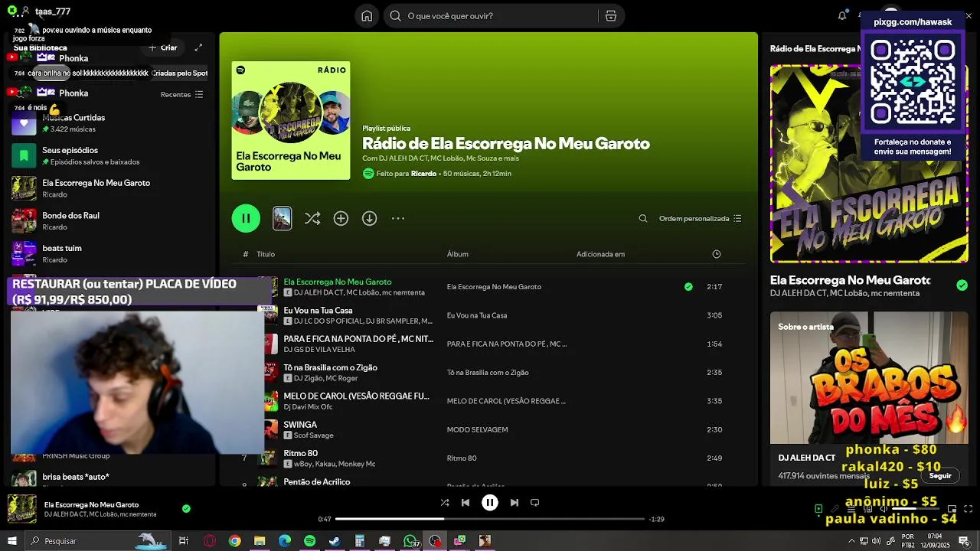Add playlist to library with plus icon
The width and height of the screenshot is (980, 551).
pos(341,219)
